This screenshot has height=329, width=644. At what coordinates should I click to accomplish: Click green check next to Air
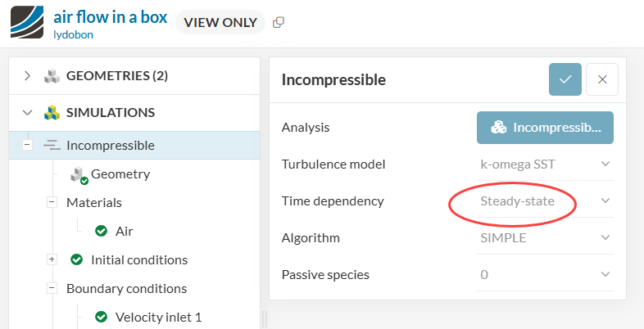[x=102, y=231]
